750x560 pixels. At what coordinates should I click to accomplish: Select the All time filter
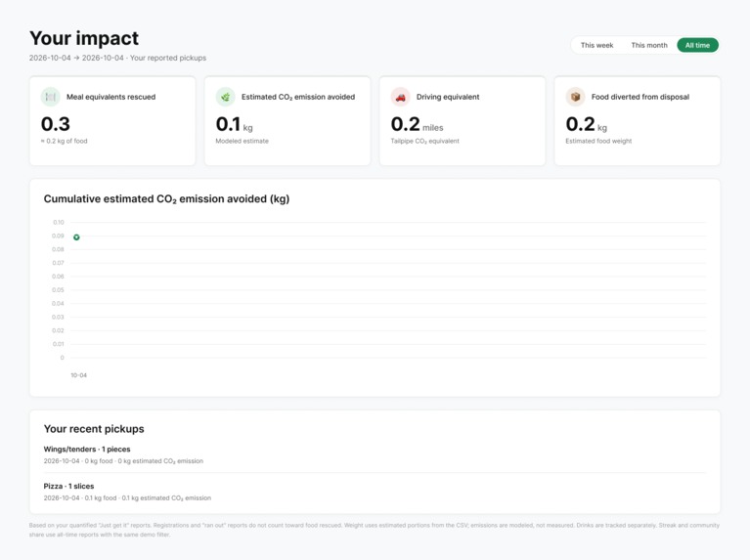coord(697,45)
